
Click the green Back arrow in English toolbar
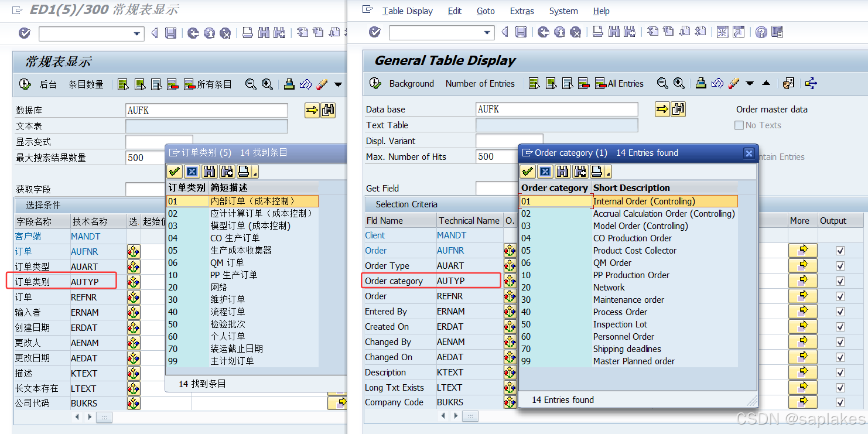(544, 32)
